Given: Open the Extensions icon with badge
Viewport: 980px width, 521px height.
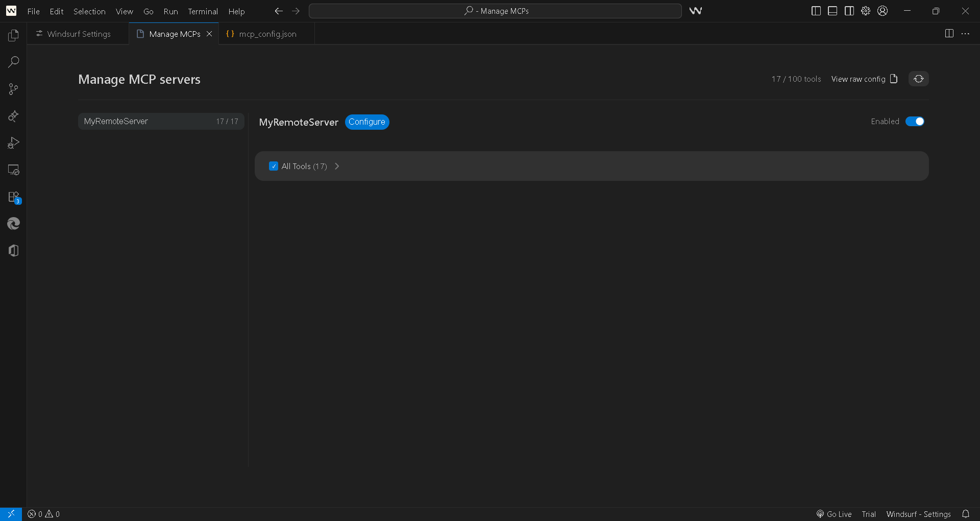Looking at the screenshot, I should pyautogui.click(x=14, y=197).
